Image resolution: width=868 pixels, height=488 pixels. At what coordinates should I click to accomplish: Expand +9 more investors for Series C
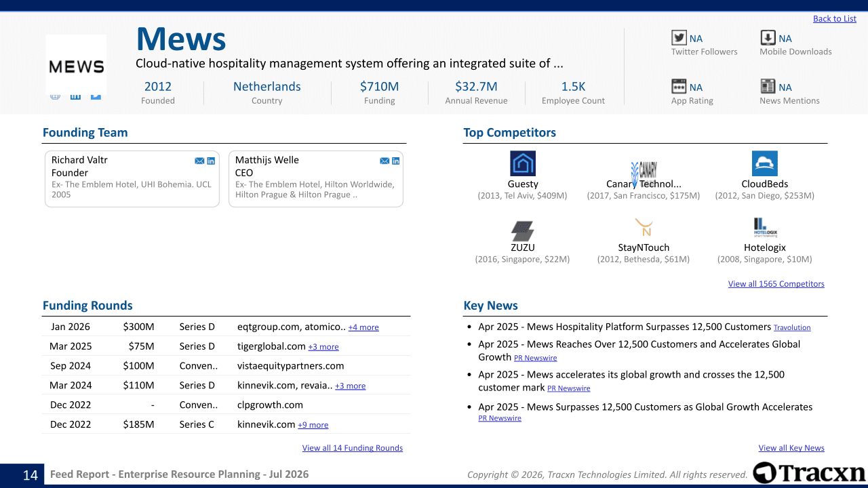click(313, 425)
